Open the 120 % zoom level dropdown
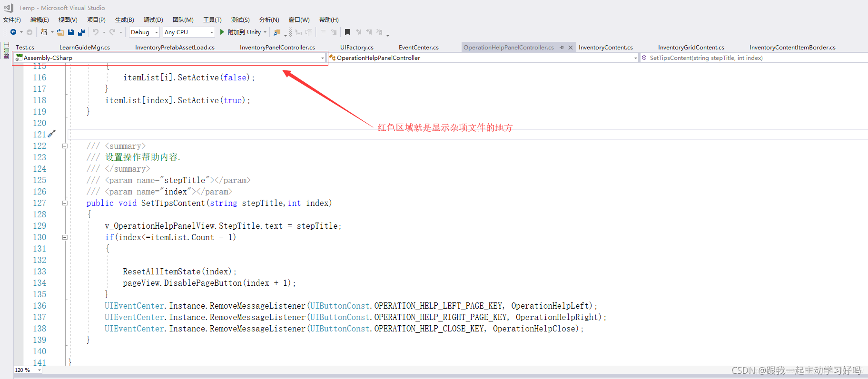 pyautogui.click(x=28, y=370)
